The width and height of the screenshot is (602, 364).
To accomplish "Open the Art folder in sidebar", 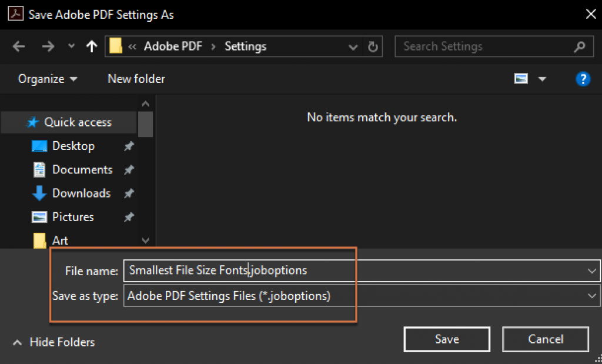I will click(61, 241).
